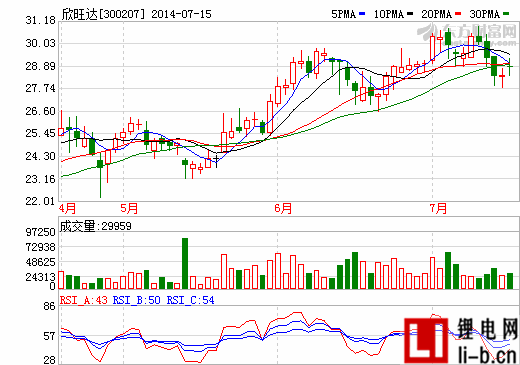This screenshot has height=365, width=520.
Task: Click the 7月 month marker
Action: pos(438,209)
